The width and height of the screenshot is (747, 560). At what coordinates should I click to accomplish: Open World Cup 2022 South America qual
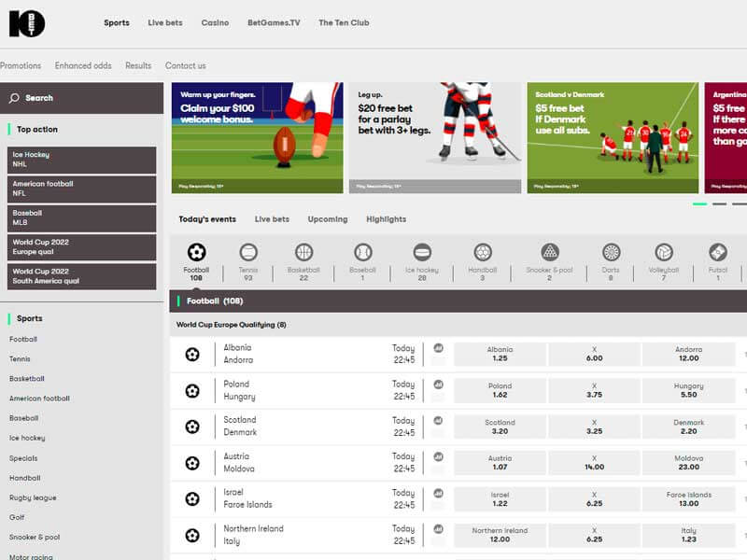(81, 276)
